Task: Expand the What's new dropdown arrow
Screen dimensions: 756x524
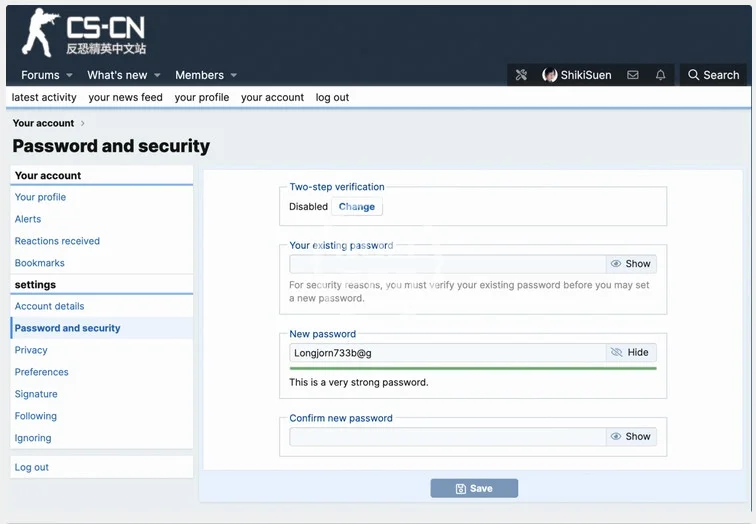Action: pos(157,75)
